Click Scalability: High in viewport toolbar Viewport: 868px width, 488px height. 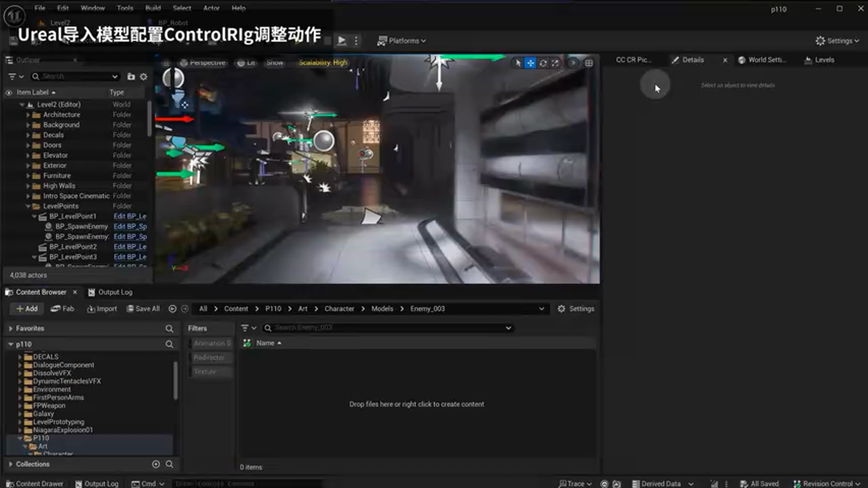pos(323,62)
